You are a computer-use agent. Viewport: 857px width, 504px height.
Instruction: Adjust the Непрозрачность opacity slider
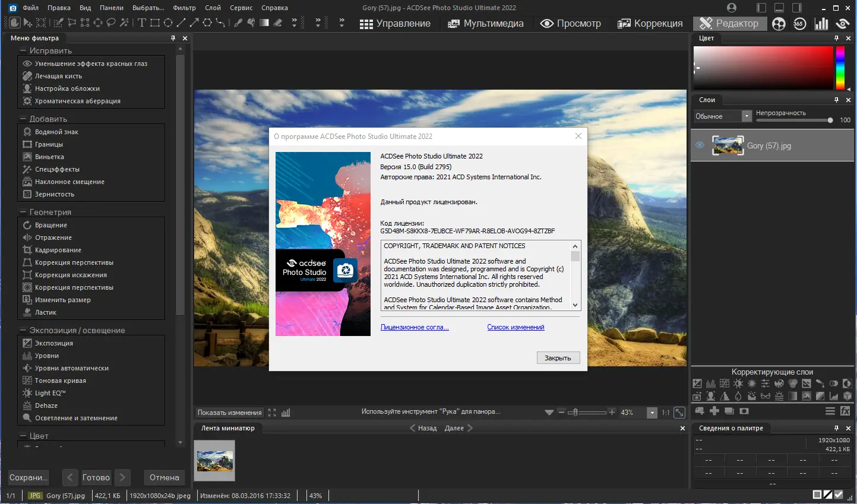[x=795, y=120]
